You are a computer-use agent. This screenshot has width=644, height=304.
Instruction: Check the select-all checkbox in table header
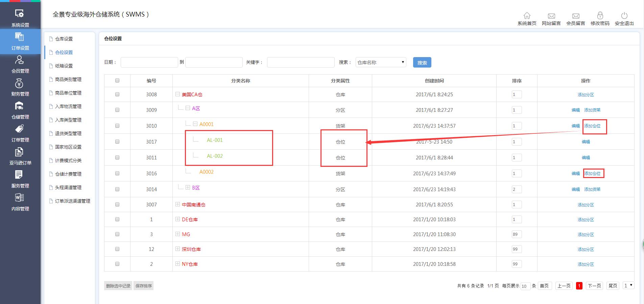tap(117, 80)
